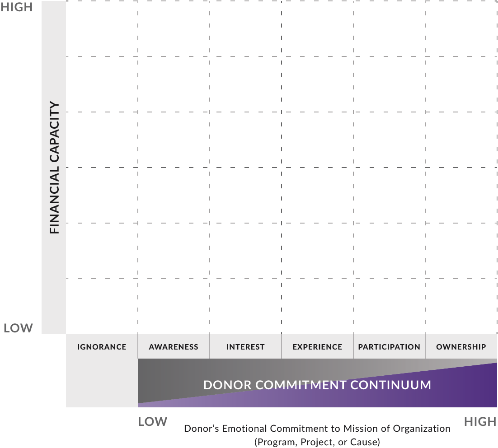The width and height of the screenshot is (498, 448).
Task: Click the vertical FINANCIAL CAPACITY axis label
Action: pos(54,168)
